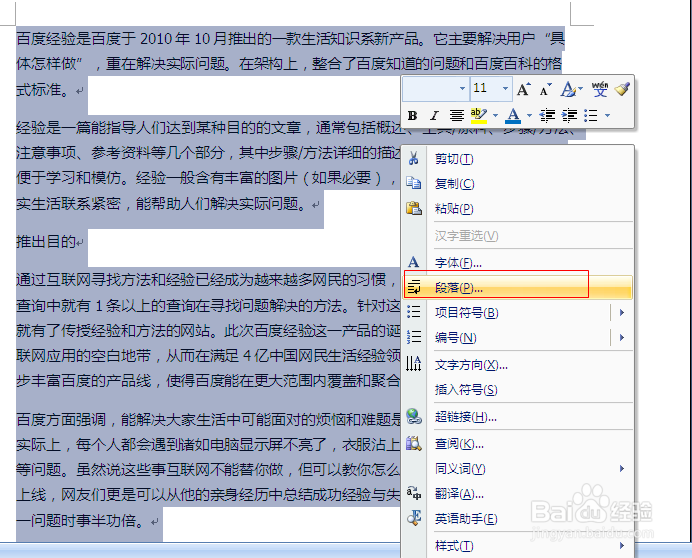Apply font color A button
The height and width of the screenshot is (558, 692).
coord(513,116)
